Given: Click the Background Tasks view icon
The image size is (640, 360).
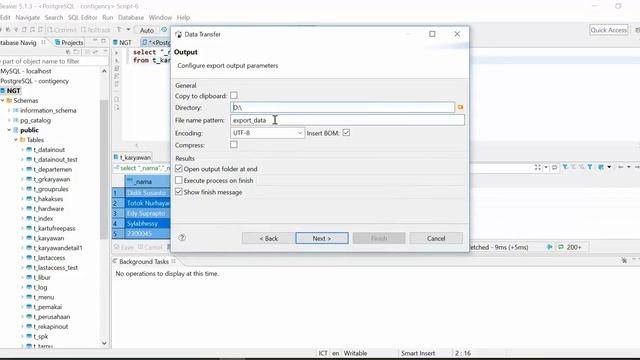Looking at the screenshot, I should (x=115, y=261).
